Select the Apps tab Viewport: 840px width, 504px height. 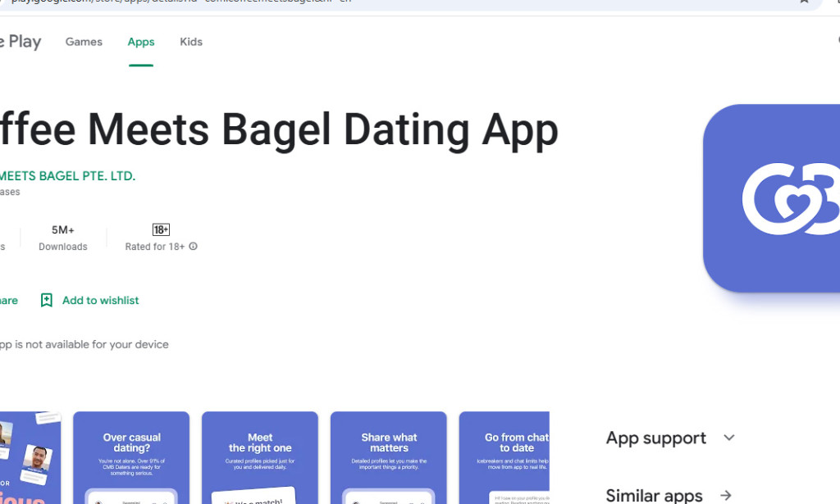click(x=140, y=41)
